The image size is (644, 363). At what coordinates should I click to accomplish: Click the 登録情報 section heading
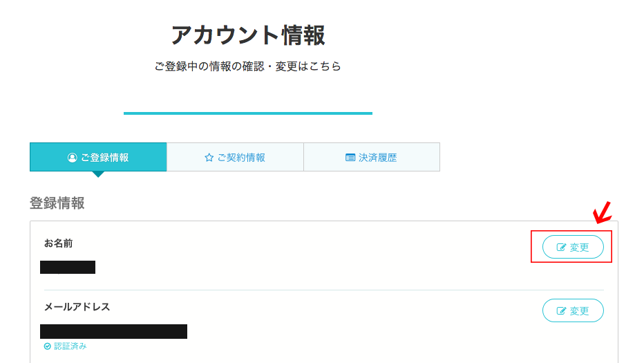57,203
